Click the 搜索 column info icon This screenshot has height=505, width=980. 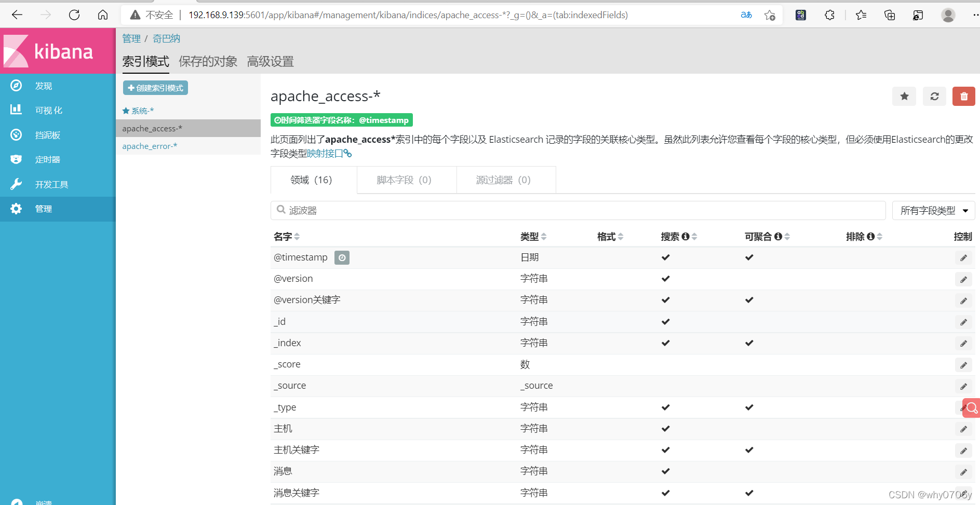coord(686,237)
